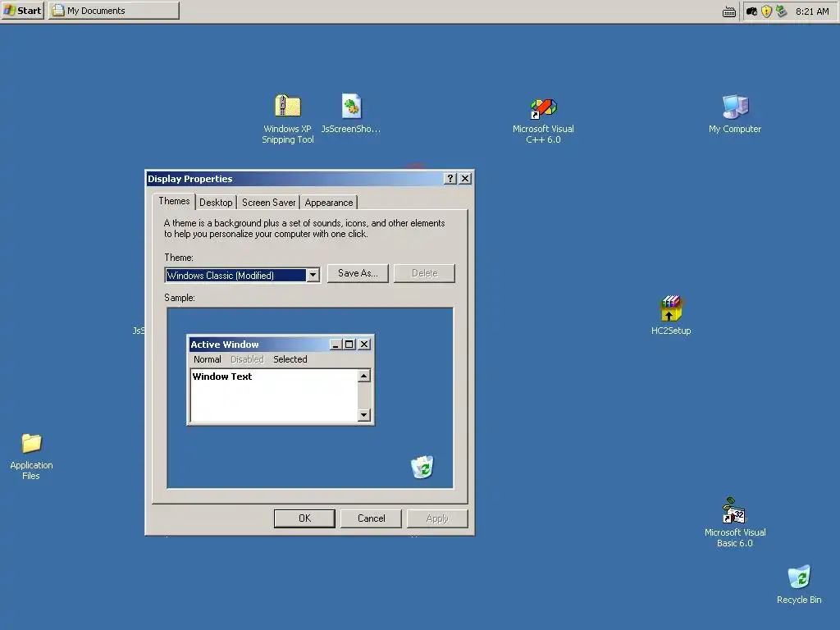Click the Save As... button

coord(358,273)
